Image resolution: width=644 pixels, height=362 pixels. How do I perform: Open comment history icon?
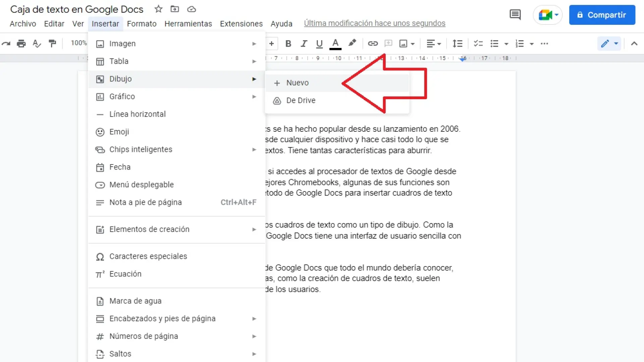pos(515,15)
